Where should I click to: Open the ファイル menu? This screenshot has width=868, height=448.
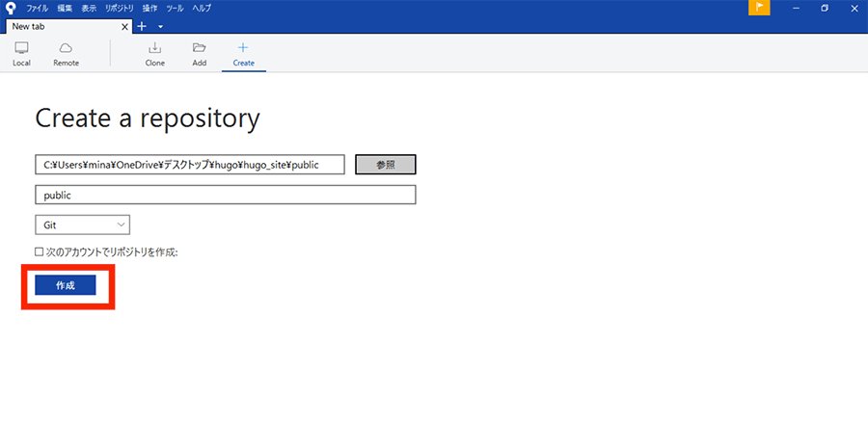[37, 9]
